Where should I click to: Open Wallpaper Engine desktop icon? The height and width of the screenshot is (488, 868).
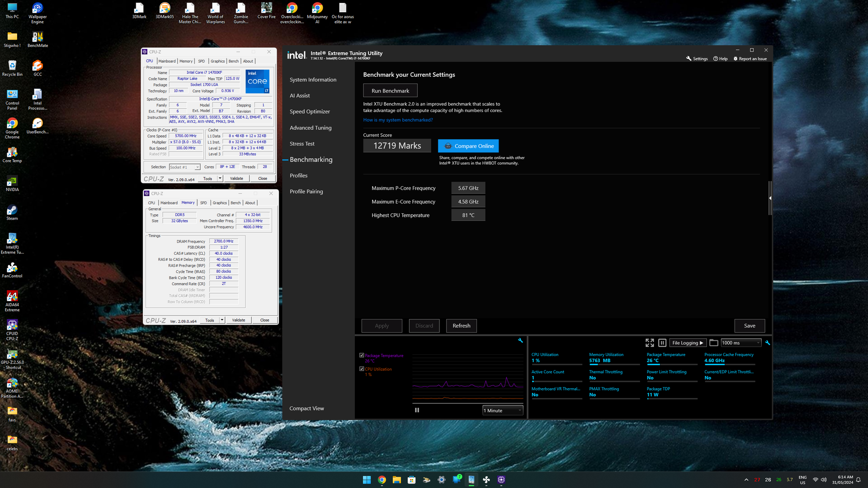38,13
